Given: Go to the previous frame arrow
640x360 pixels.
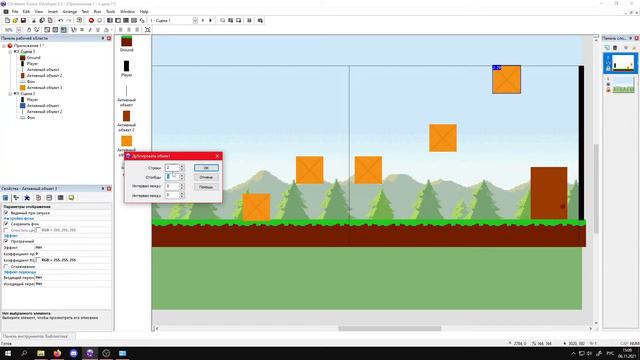Looking at the screenshot, I should (202, 20).
